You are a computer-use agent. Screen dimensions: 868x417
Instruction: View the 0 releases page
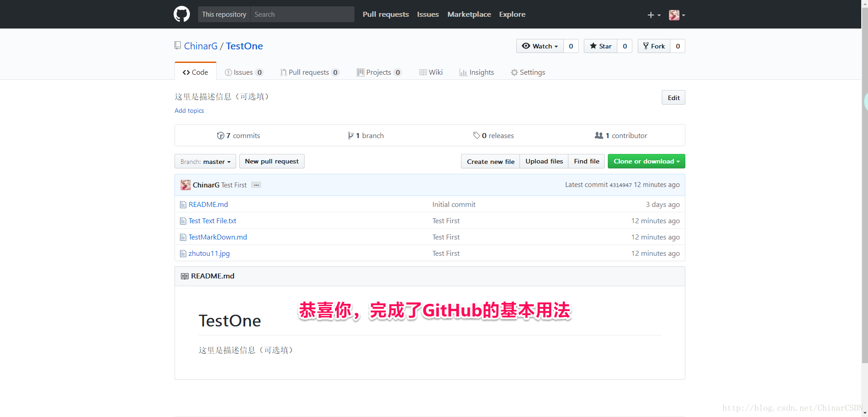click(x=493, y=135)
